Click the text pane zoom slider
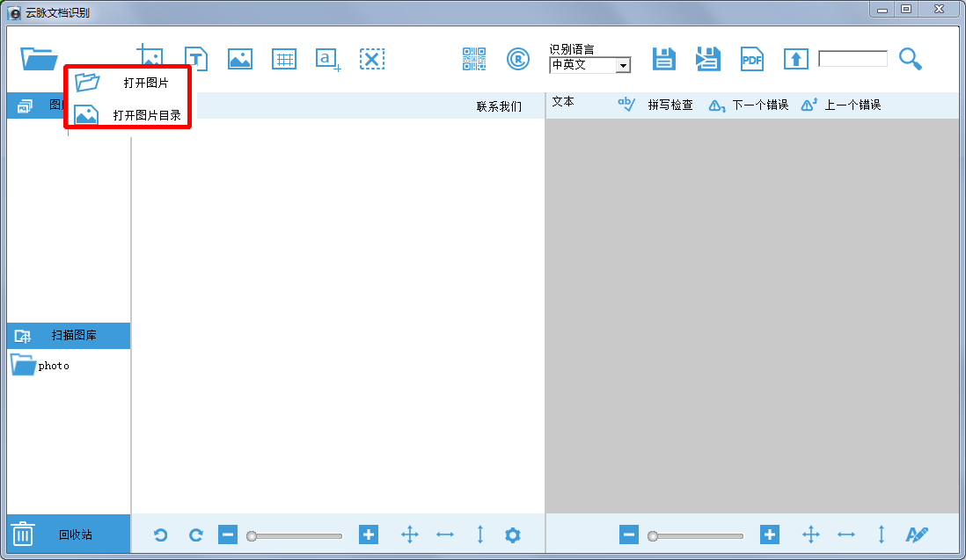Viewport: 966px width, 560px height. point(696,536)
